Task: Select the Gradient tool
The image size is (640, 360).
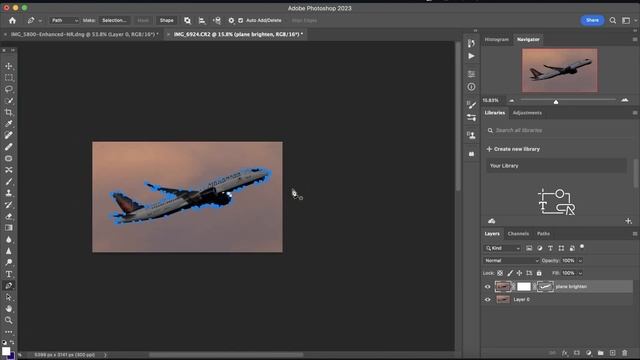Action: pos(9,228)
